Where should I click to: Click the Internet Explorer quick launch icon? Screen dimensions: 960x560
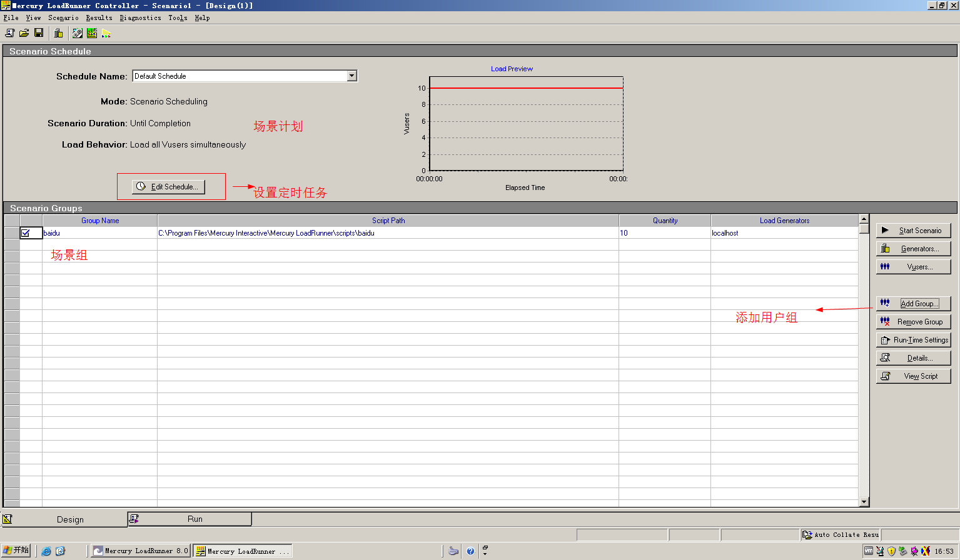[46, 551]
